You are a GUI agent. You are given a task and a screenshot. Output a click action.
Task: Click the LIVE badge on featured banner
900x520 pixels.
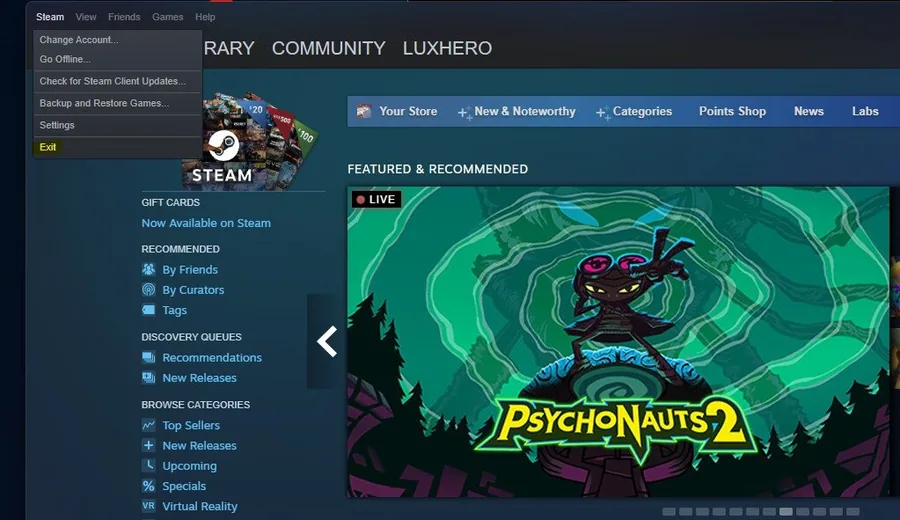(377, 199)
